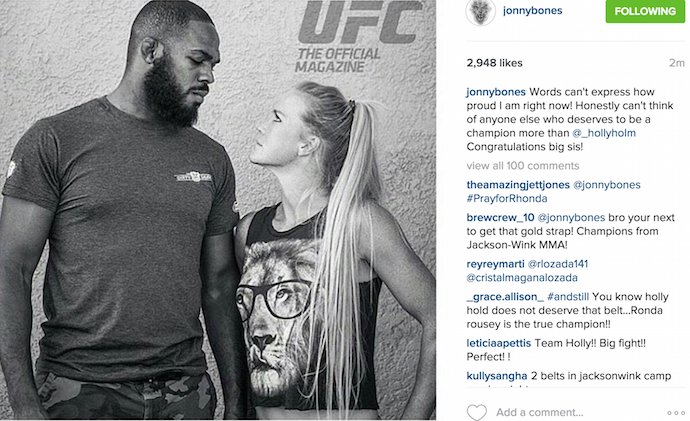The width and height of the screenshot is (690, 421).
Task: Open jonnybones username at top
Action: coord(532,11)
